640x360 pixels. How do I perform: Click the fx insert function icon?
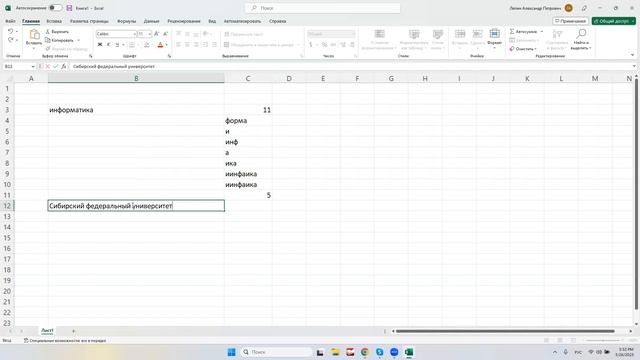tap(63, 66)
